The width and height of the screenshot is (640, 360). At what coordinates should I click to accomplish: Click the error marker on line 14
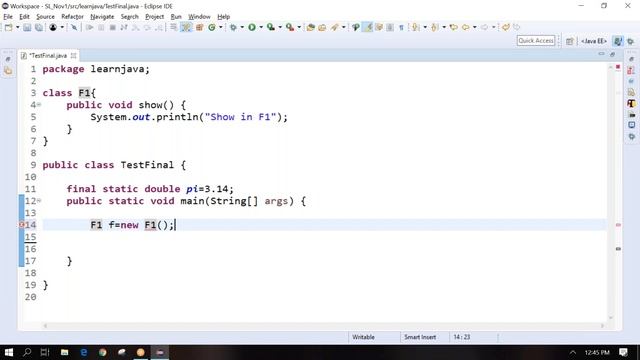click(22, 224)
